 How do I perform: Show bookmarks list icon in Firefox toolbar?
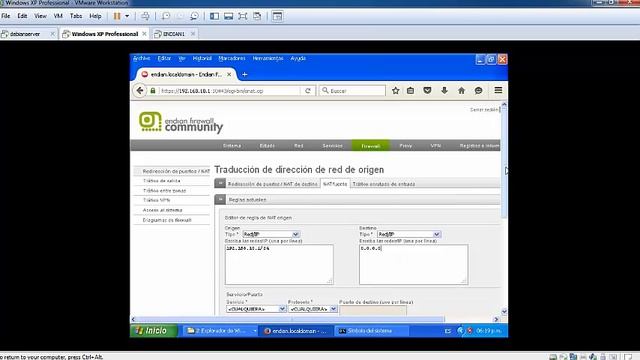point(411,91)
